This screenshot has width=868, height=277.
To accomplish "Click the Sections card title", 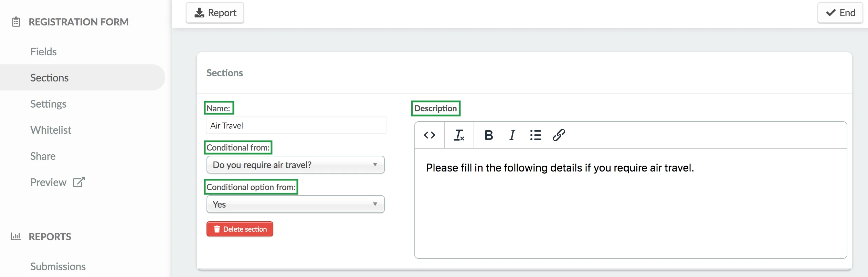I will pyautogui.click(x=224, y=73).
